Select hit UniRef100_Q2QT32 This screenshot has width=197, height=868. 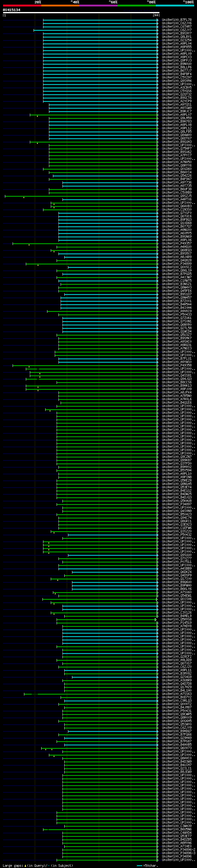(177, 94)
